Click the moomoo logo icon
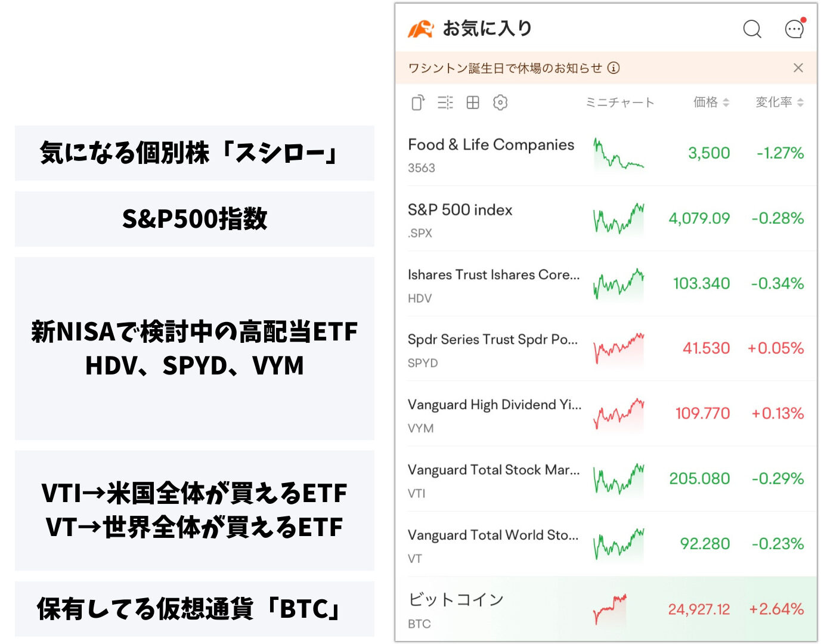 point(421,29)
